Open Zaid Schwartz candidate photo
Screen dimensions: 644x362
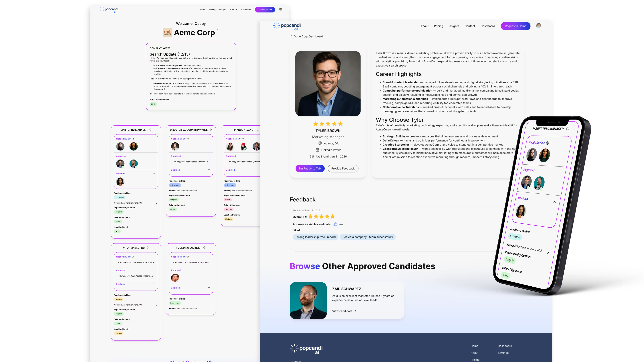coord(308,301)
